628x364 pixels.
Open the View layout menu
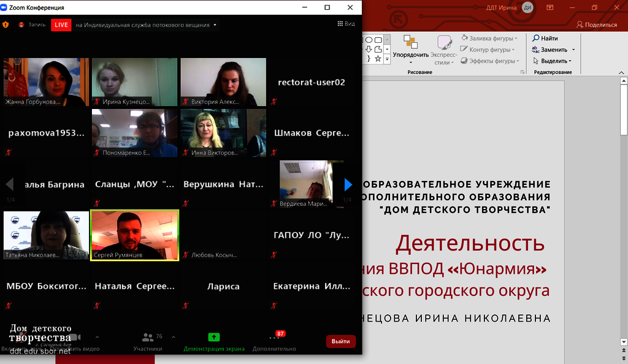click(x=347, y=24)
